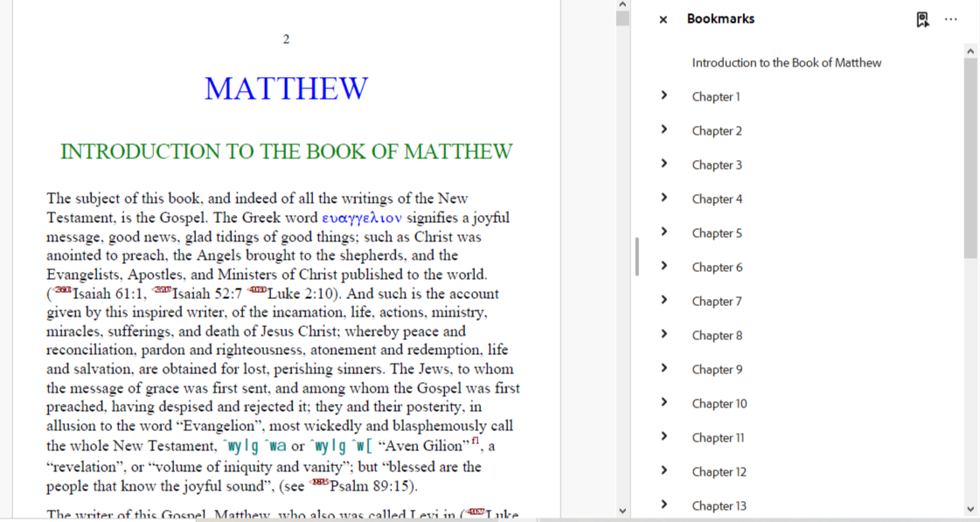The height and width of the screenshot is (522, 980).
Task: Open the Chapter 13 bookmark
Action: coord(719,506)
